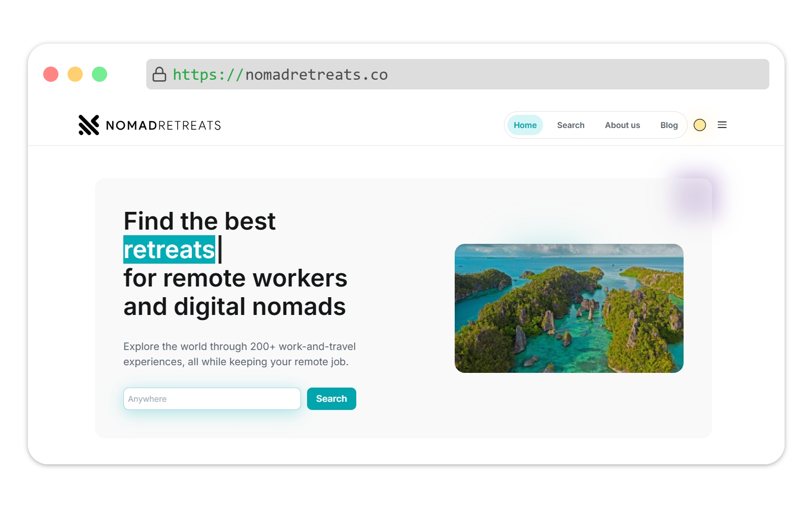Click the yellow window control dot
This screenshot has height=508, width=812.
click(x=75, y=74)
